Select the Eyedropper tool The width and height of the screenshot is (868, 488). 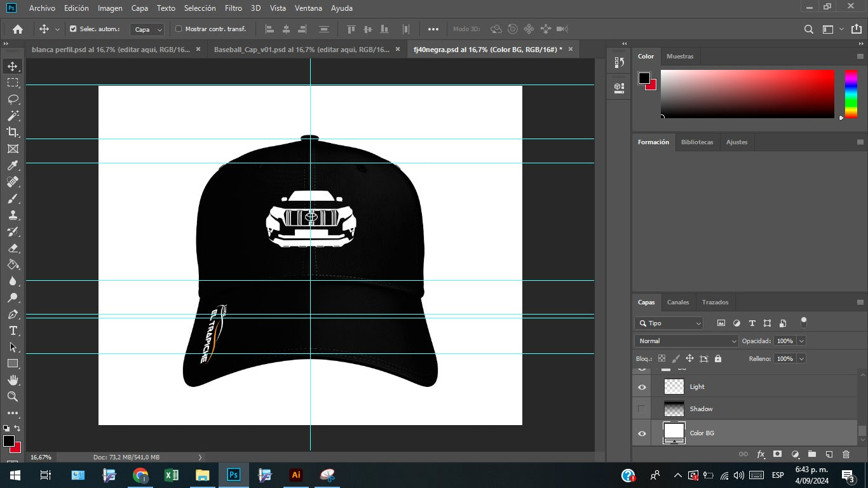13,165
